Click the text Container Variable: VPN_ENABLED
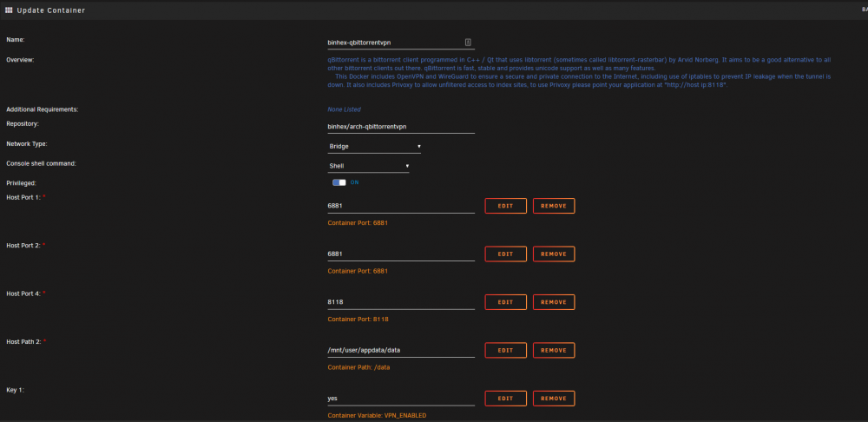 point(377,415)
